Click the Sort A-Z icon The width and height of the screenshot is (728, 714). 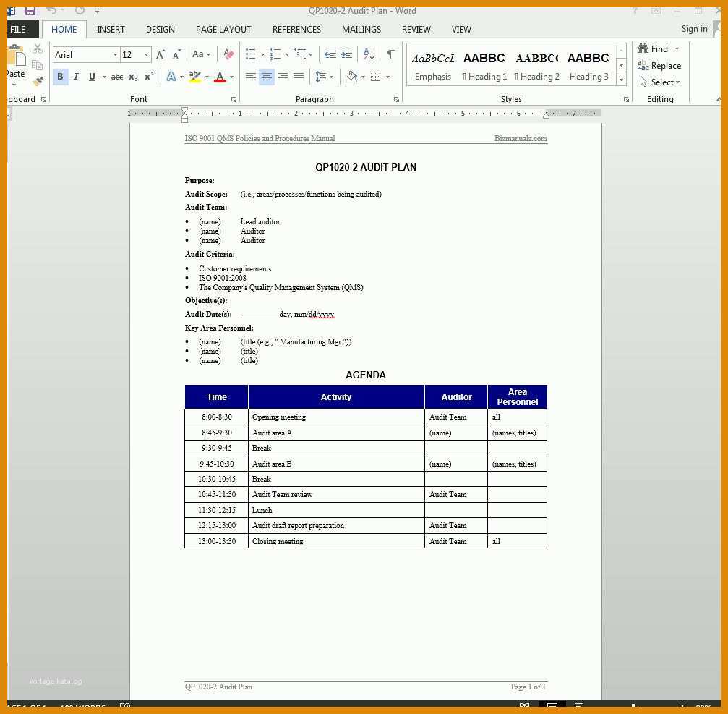[x=369, y=54]
